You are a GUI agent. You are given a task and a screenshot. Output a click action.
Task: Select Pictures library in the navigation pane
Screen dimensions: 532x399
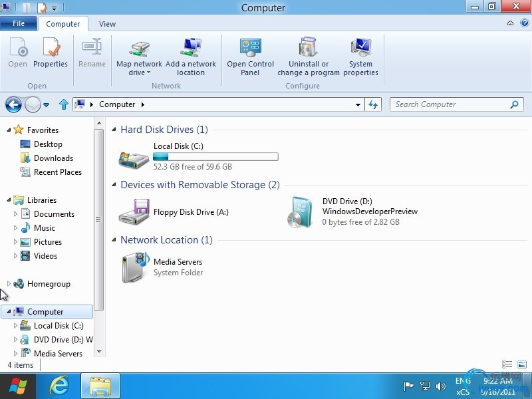[x=48, y=242]
